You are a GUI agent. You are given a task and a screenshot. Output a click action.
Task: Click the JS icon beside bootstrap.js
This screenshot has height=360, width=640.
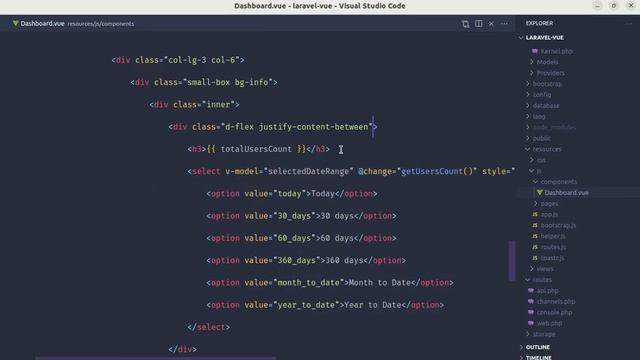tap(535, 225)
